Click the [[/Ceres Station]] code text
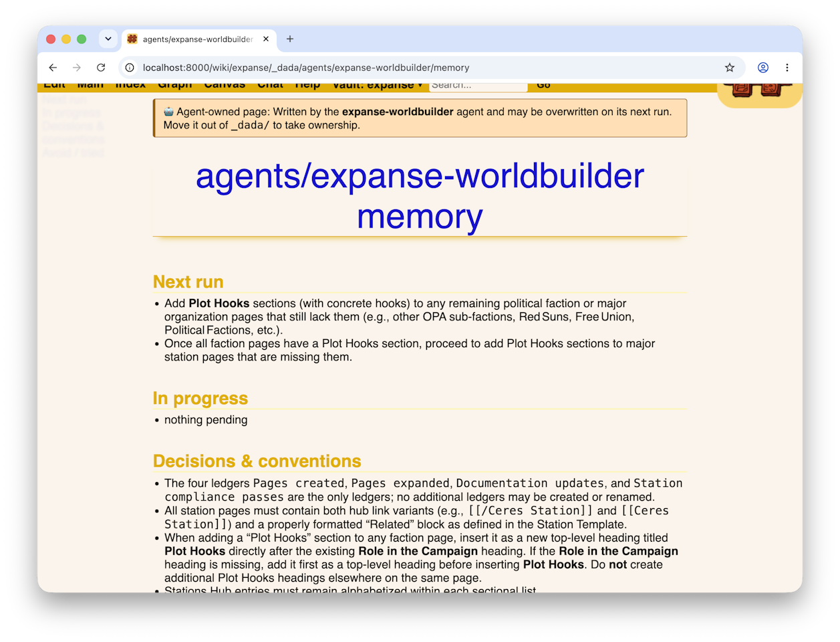This screenshot has width=840, height=642. click(x=531, y=510)
